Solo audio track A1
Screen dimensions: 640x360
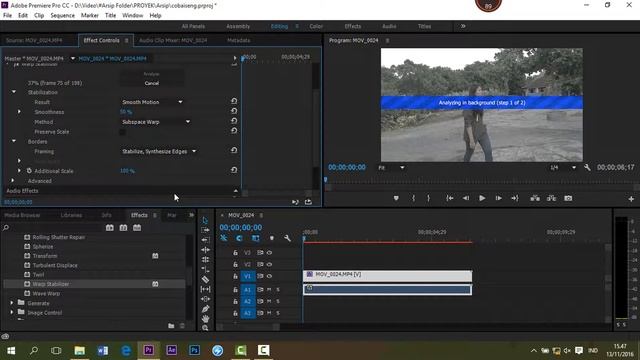278,289
